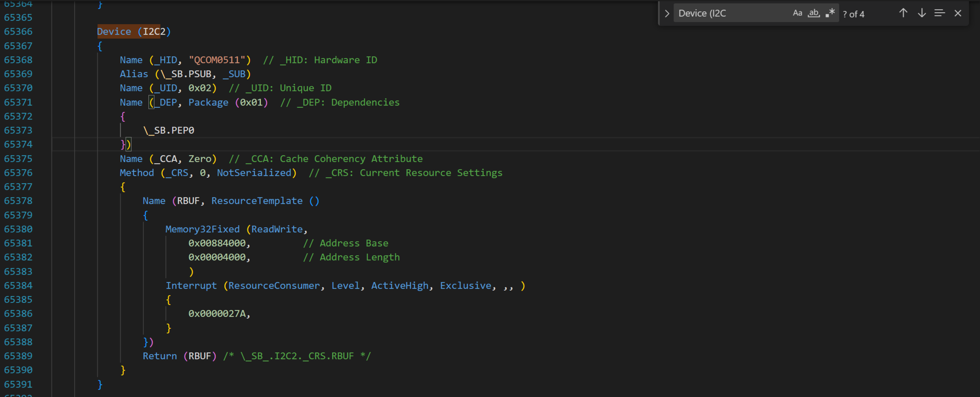Image resolution: width=980 pixels, height=397 pixels.
Task: Enable regular expression search
Action: [x=830, y=13]
